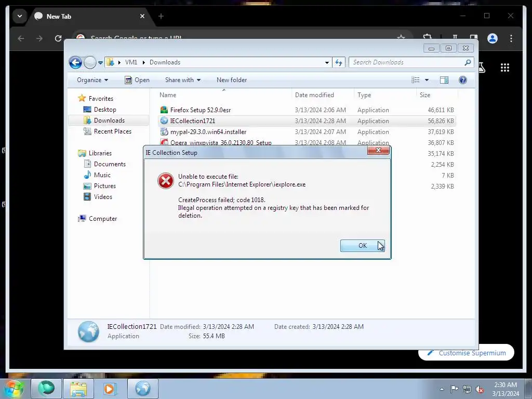Switch to the Supermium browser taskbar icon

tap(46, 389)
